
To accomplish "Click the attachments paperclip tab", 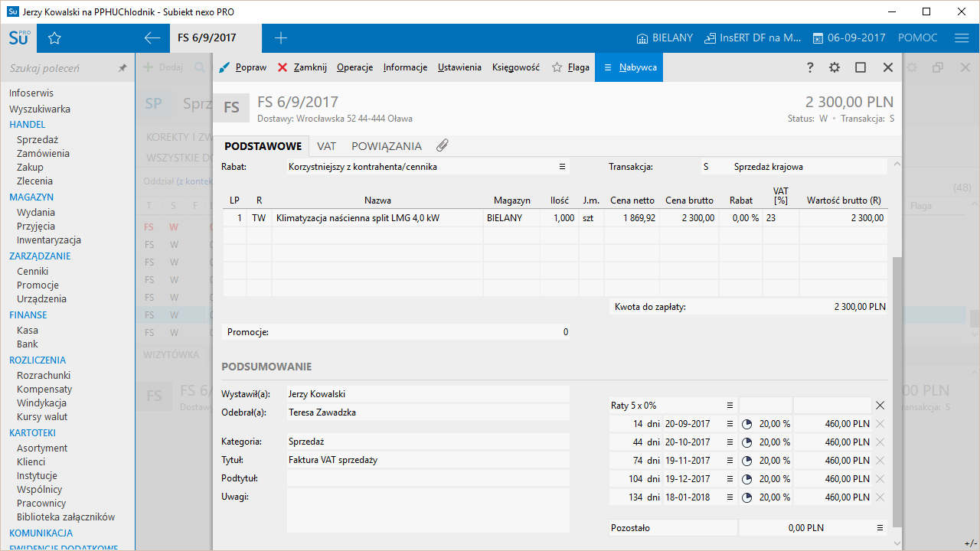I will pyautogui.click(x=443, y=145).
